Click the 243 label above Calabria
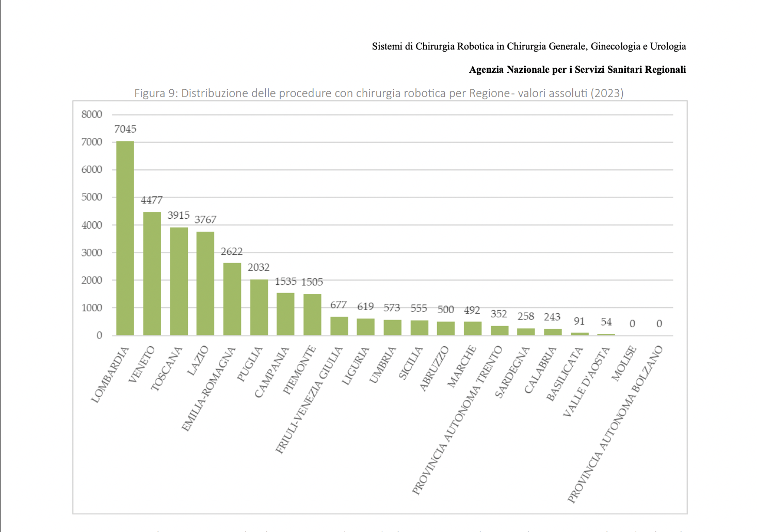Image resolution: width=757 pixels, height=532 pixels. pos(552,317)
